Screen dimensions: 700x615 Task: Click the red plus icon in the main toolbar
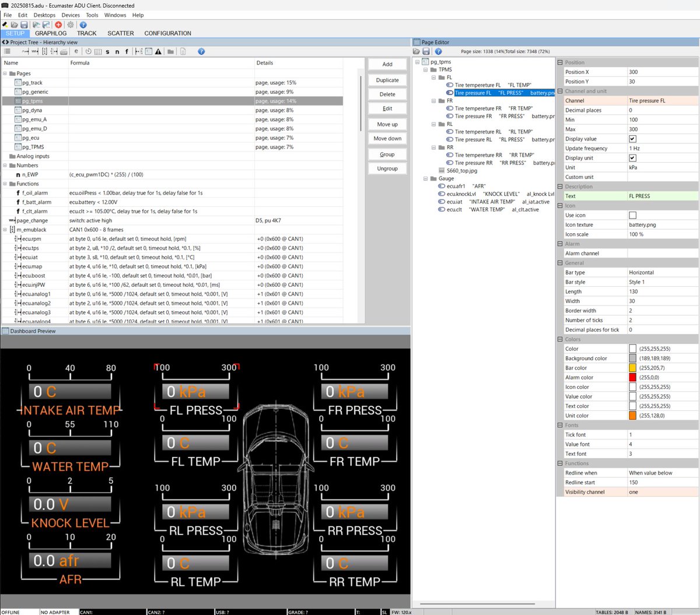[58, 24]
